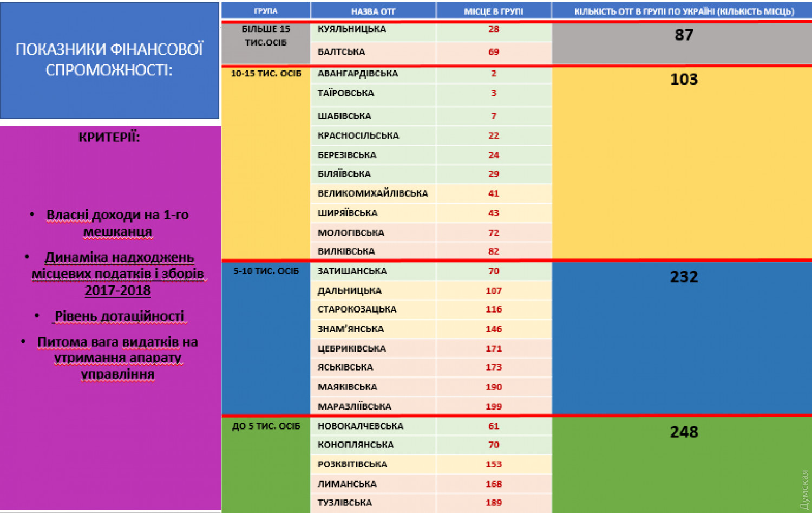Select the 'НАЗВА ОТГ' column header
Screen dimensions: 812x513
click(x=373, y=11)
